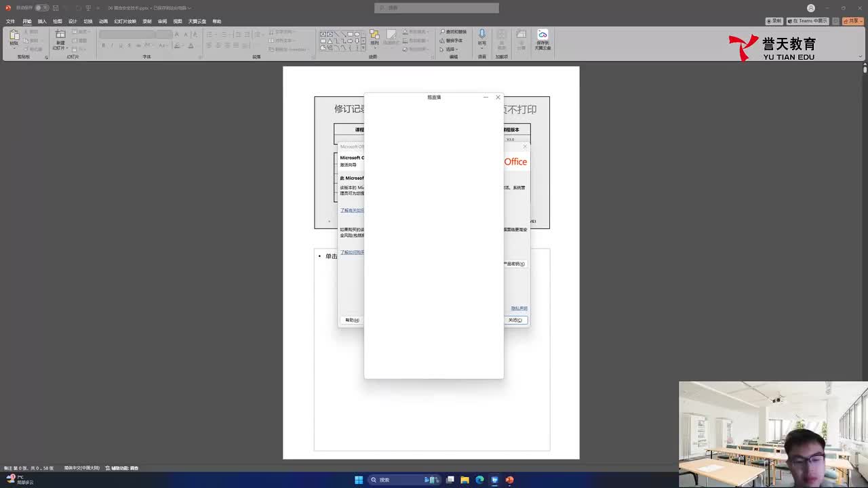Open the 选择 (Select) dropdown
Image resolution: width=868 pixels, height=488 pixels.
[x=449, y=49]
